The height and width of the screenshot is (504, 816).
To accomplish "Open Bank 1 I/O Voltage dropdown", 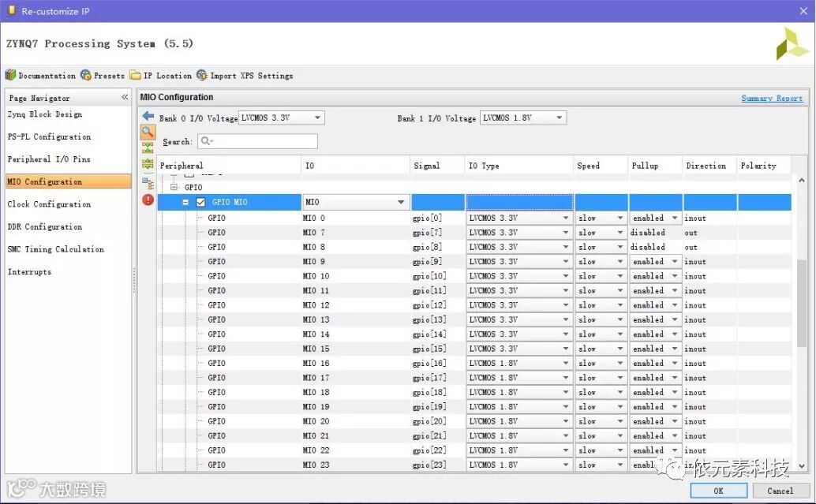I will click(523, 118).
